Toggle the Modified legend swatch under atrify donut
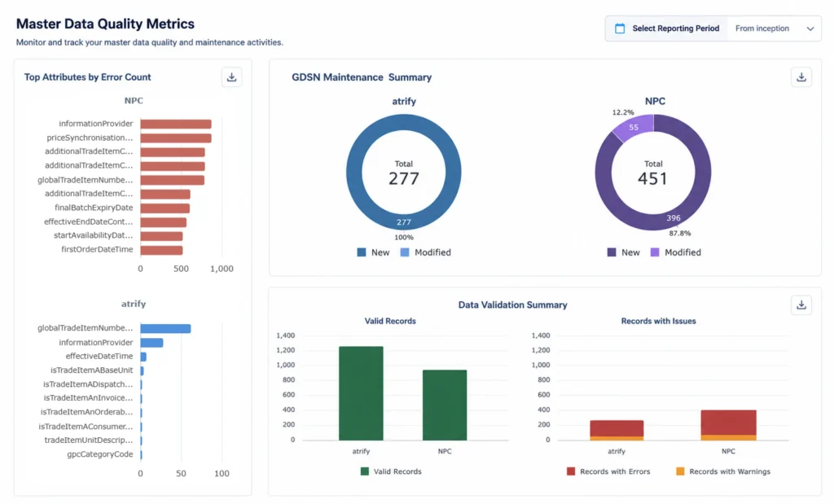 coord(405,252)
